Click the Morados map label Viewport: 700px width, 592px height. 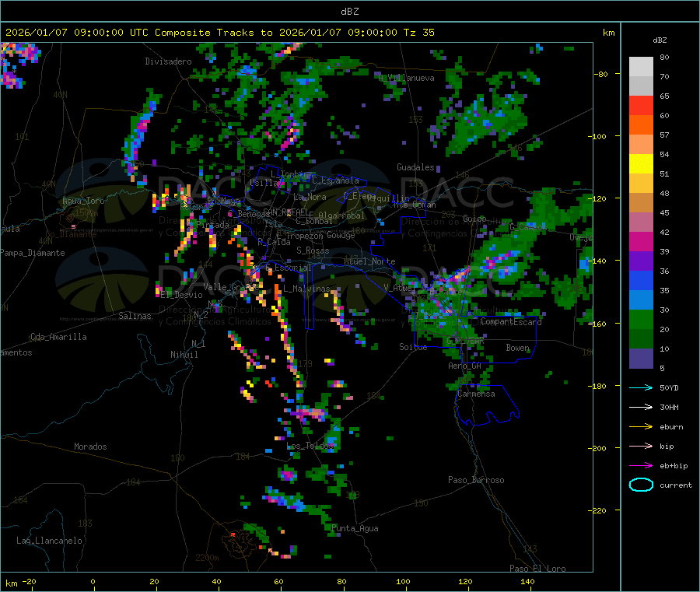click(x=90, y=447)
